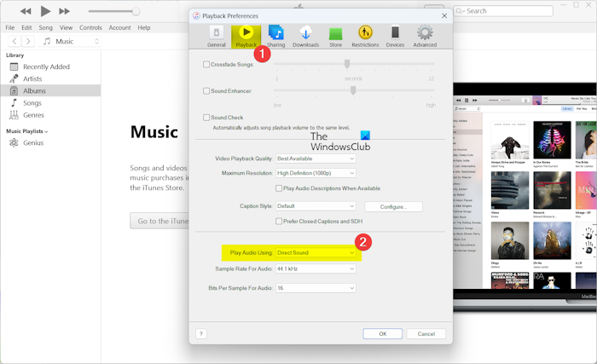
Task: Click the iTunes volume slider knob
Action: pos(136,11)
